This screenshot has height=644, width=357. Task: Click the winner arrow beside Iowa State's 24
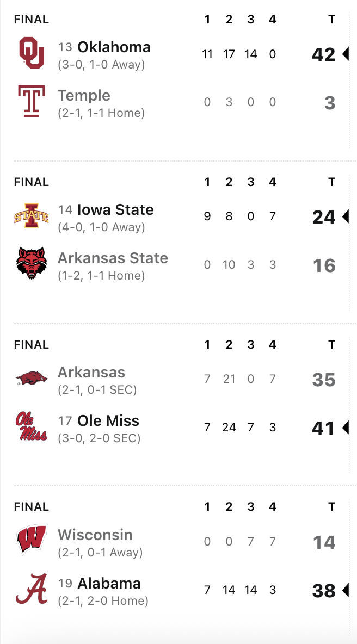point(345,217)
